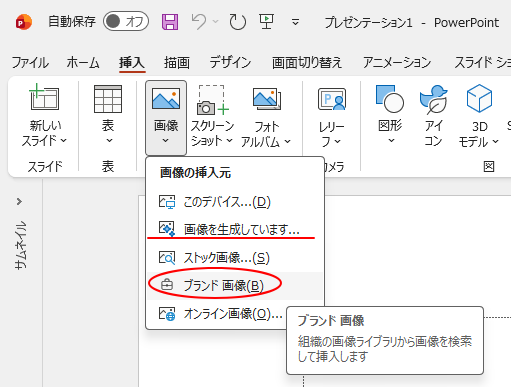511x387 pixels.
Task: Click the Undo arrow icon
Action: [x=199, y=22]
